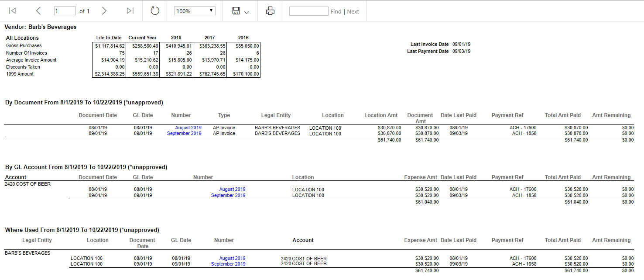Open September 2019 link in By GL Account

pyautogui.click(x=228, y=195)
